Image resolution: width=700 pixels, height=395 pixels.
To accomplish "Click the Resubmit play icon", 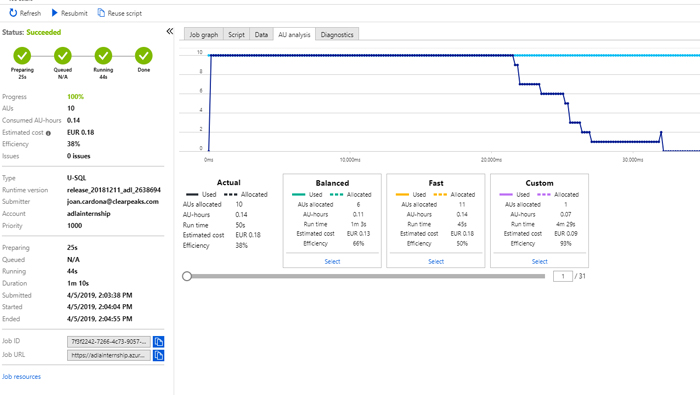I will (x=54, y=13).
